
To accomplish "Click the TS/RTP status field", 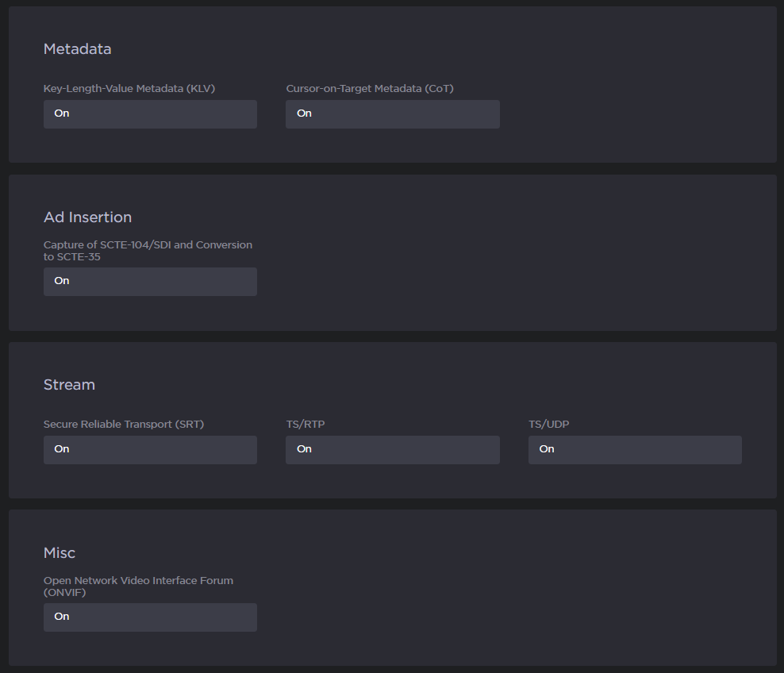I will (x=392, y=449).
